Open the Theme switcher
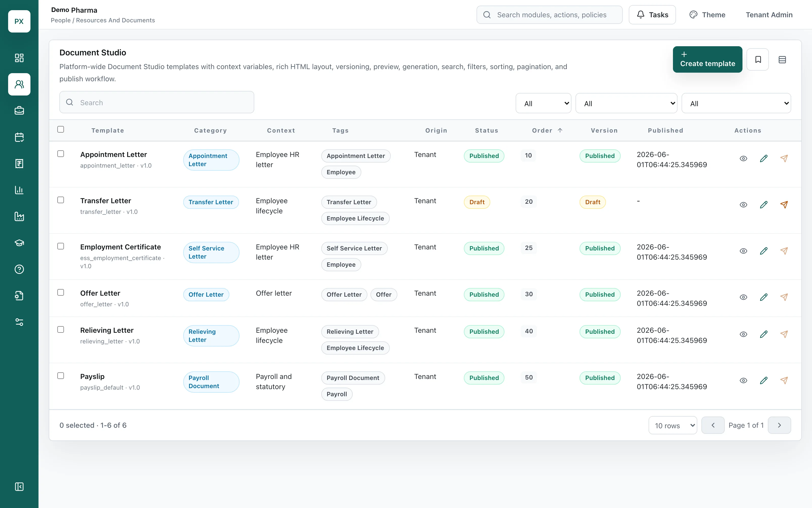 coord(707,15)
